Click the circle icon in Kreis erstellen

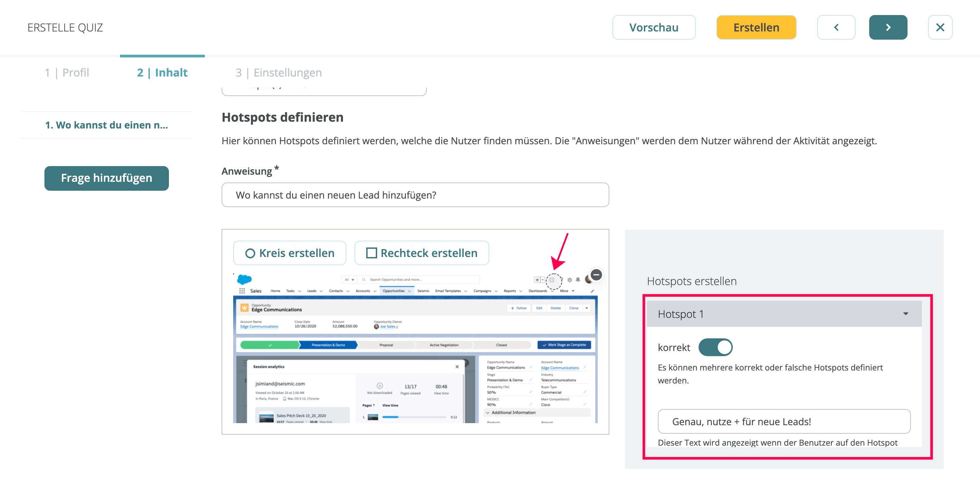(250, 253)
